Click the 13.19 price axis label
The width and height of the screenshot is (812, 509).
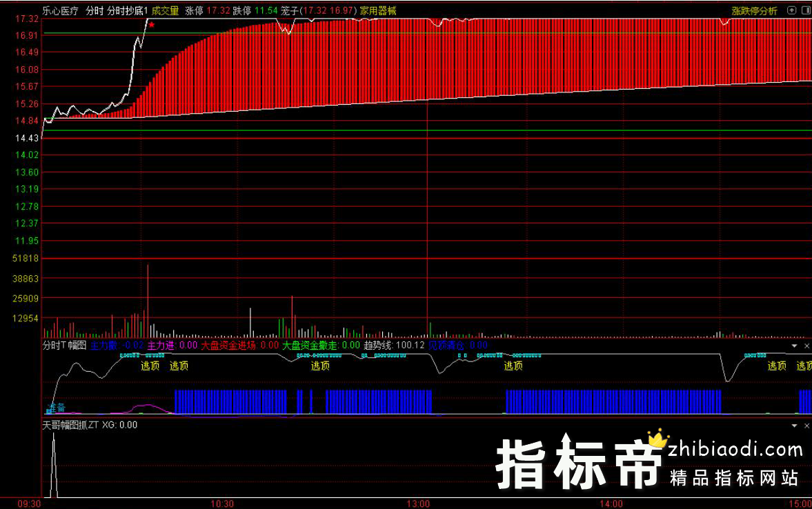pos(26,189)
